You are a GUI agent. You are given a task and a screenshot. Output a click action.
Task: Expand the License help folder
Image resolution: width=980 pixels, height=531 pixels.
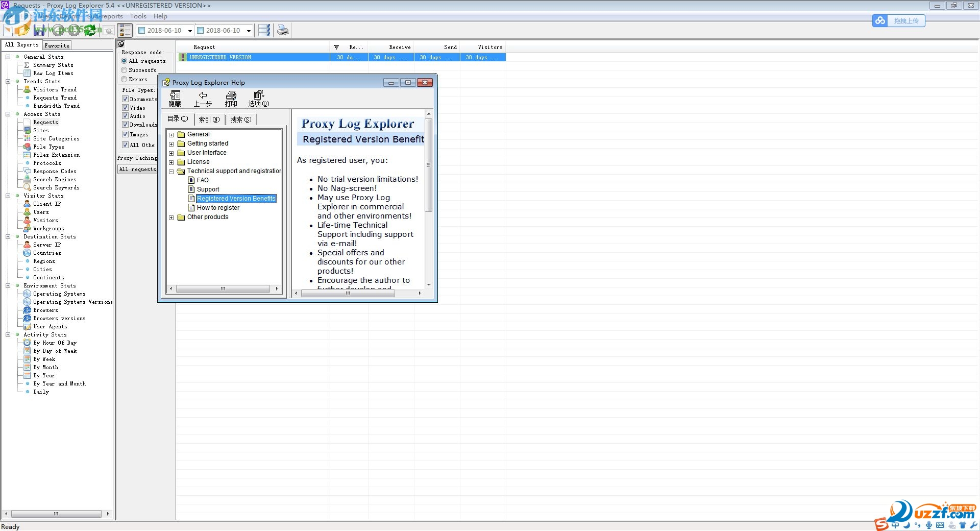[x=171, y=162]
